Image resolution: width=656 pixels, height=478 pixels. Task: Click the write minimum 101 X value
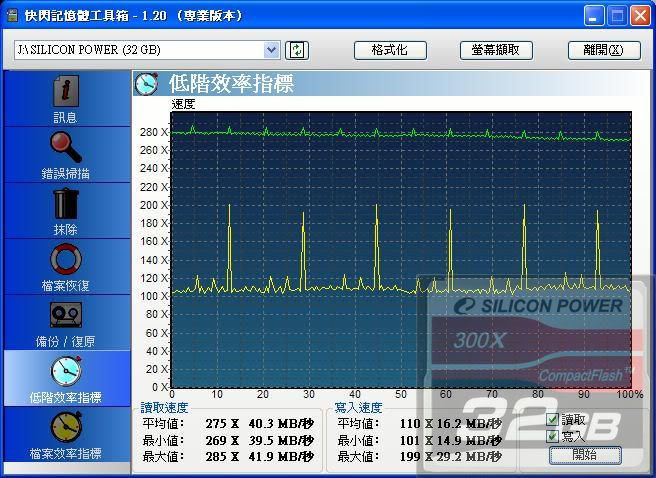(x=416, y=440)
